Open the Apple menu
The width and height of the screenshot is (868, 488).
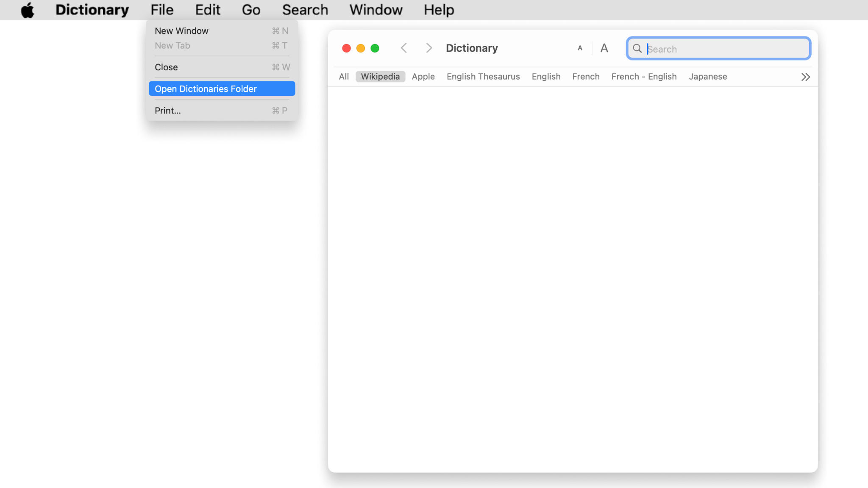click(x=28, y=10)
